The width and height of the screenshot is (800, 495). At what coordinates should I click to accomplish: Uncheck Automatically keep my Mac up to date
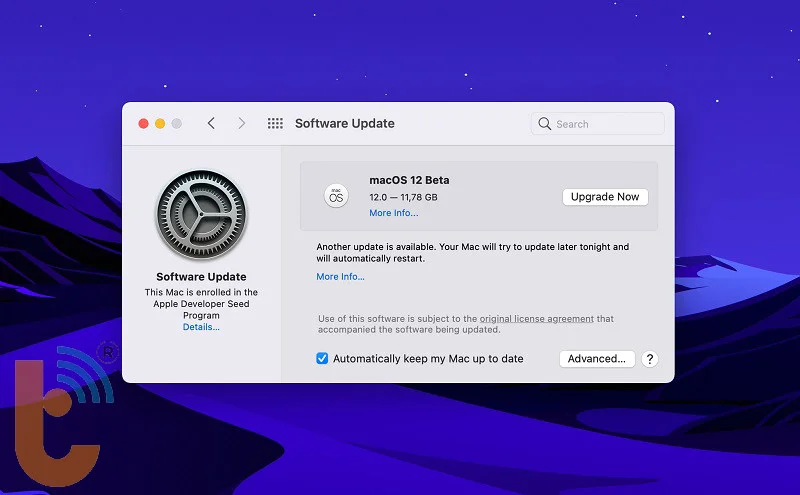point(322,358)
